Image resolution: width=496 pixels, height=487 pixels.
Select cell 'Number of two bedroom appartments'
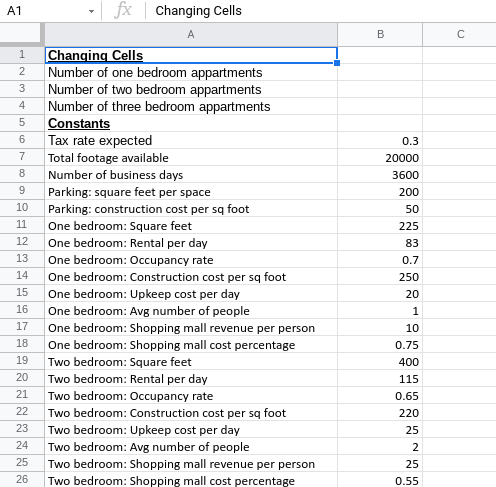[191, 89]
